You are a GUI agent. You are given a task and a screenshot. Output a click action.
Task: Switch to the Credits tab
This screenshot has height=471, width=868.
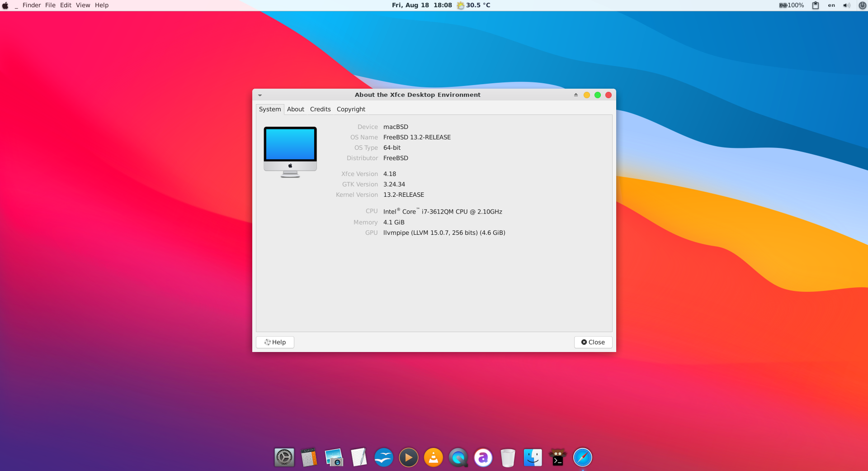point(321,109)
